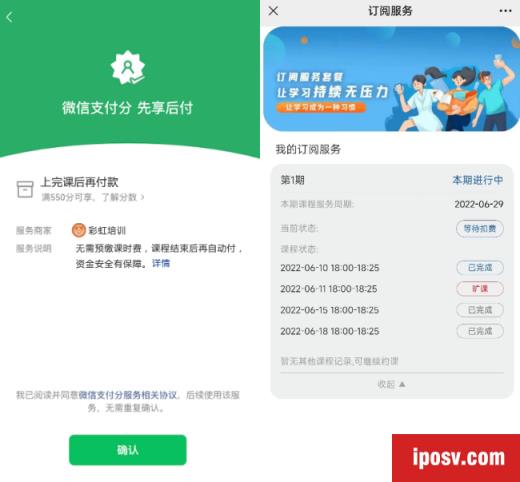Click the WeChat Pay Score badge icon

pos(128,68)
